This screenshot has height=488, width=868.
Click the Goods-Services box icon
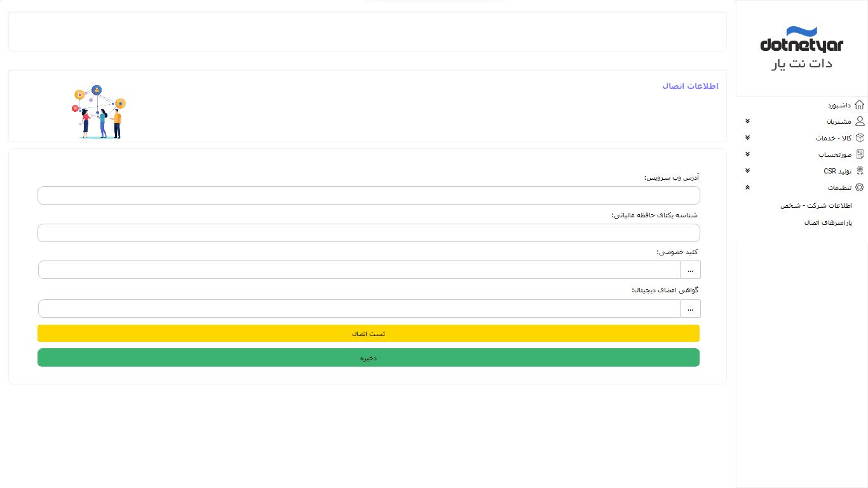click(x=859, y=138)
